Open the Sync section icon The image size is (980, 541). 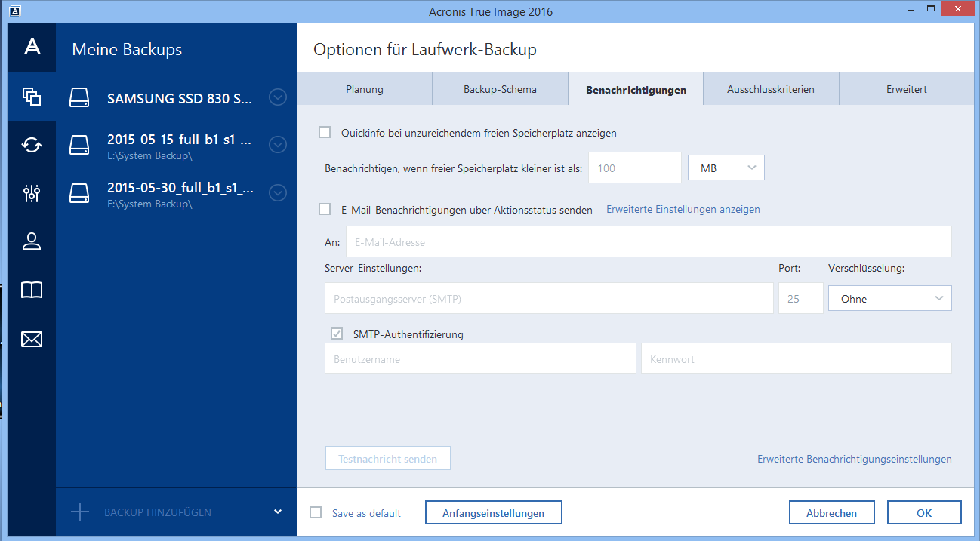[x=31, y=145]
